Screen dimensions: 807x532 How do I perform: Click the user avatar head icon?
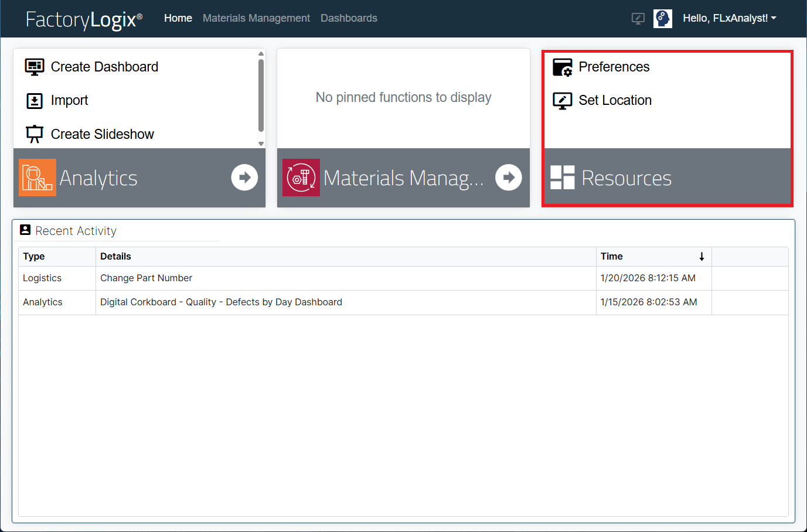click(x=663, y=19)
